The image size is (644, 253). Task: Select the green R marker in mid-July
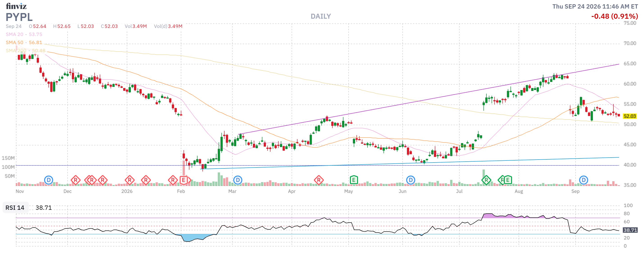click(486, 180)
